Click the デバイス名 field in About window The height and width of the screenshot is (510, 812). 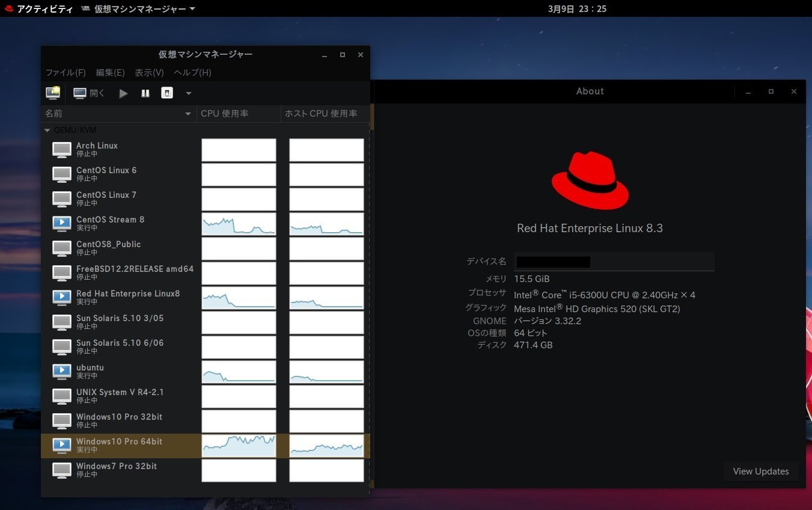click(x=614, y=262)
